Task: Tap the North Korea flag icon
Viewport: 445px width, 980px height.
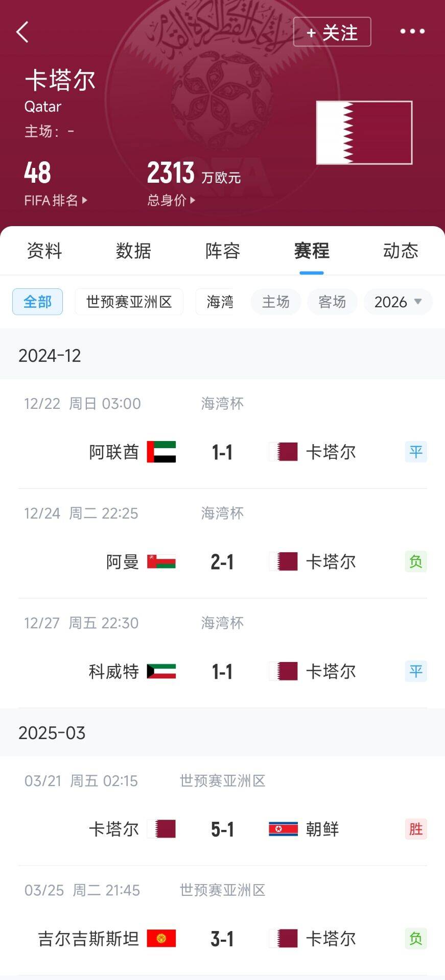Action: coord(283,829)
